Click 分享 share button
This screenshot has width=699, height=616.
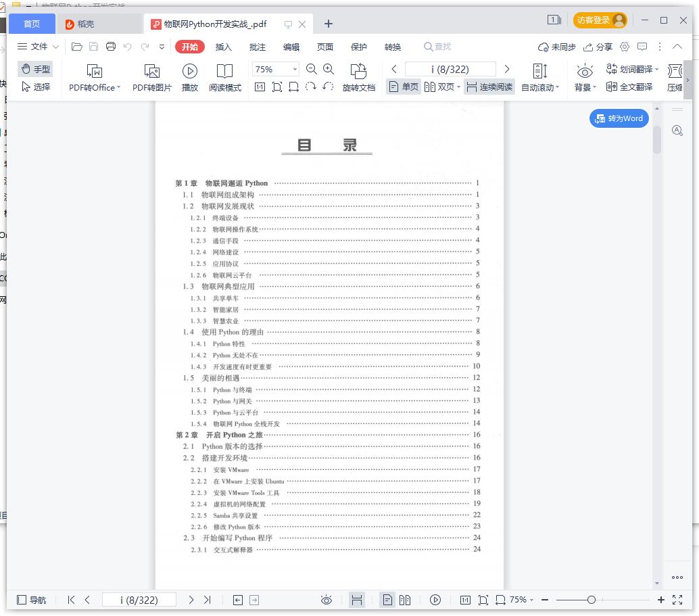click(x=598, y=47)
